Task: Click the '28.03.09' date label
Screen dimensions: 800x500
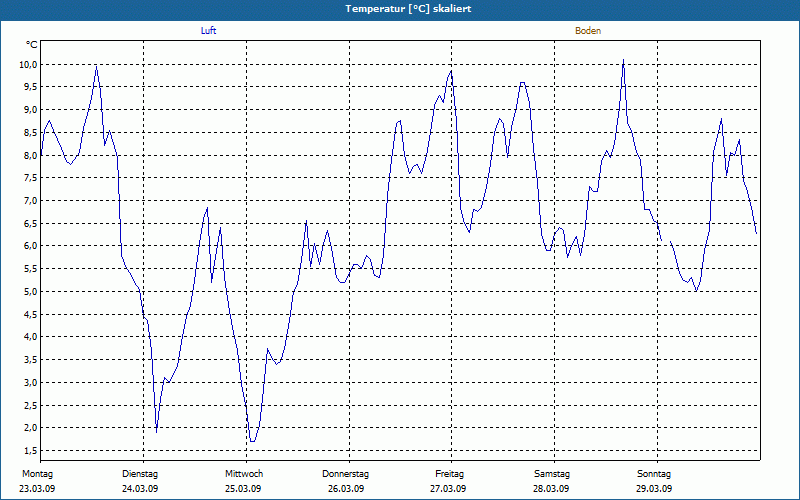Action: pos(551,489)
